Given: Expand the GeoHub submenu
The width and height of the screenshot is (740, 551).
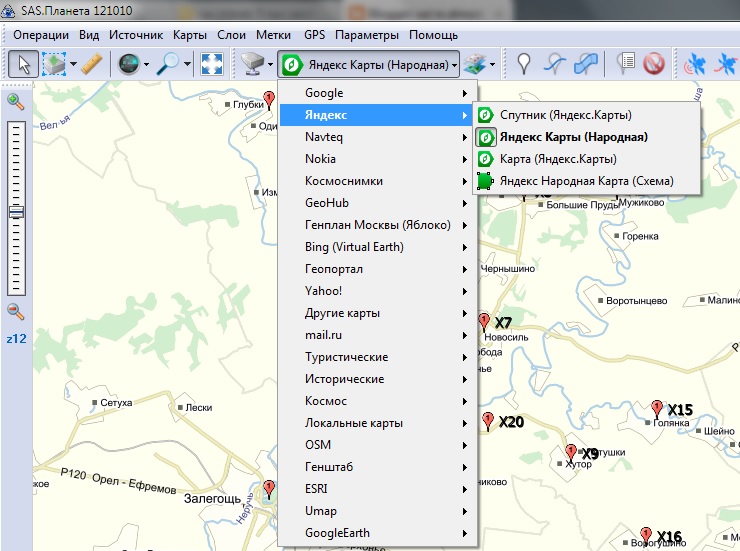Looking at the screenshot, I should [378, 203].
